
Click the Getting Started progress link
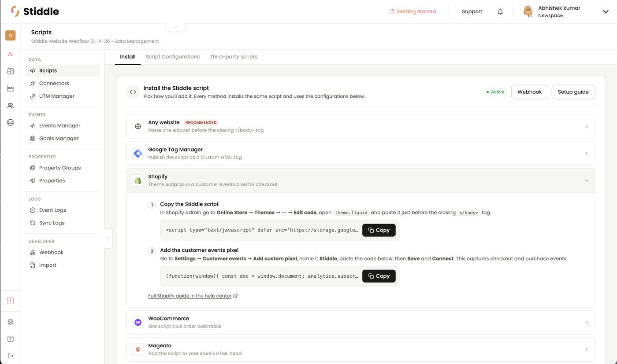tap(412, 11)
